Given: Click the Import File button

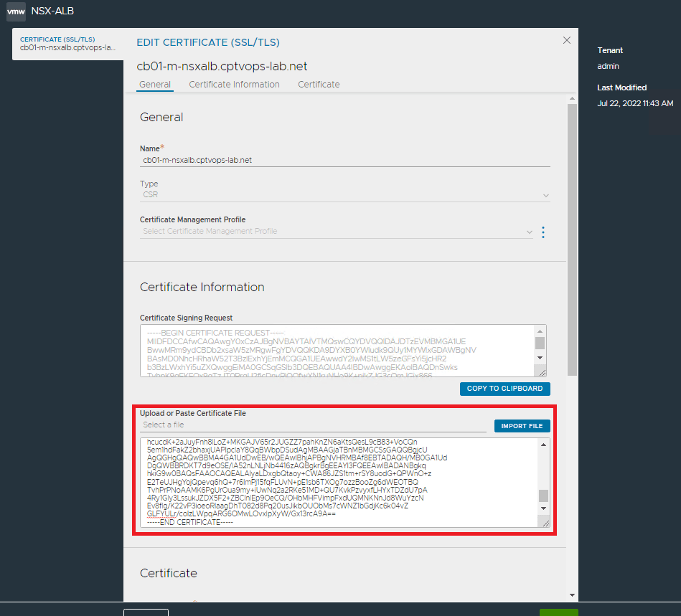Looking at the screenshot, I should (x=522, y=426).
